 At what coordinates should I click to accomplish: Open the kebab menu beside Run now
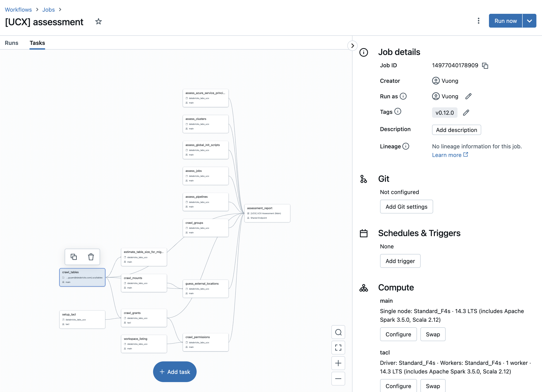[x=478, y=21]
